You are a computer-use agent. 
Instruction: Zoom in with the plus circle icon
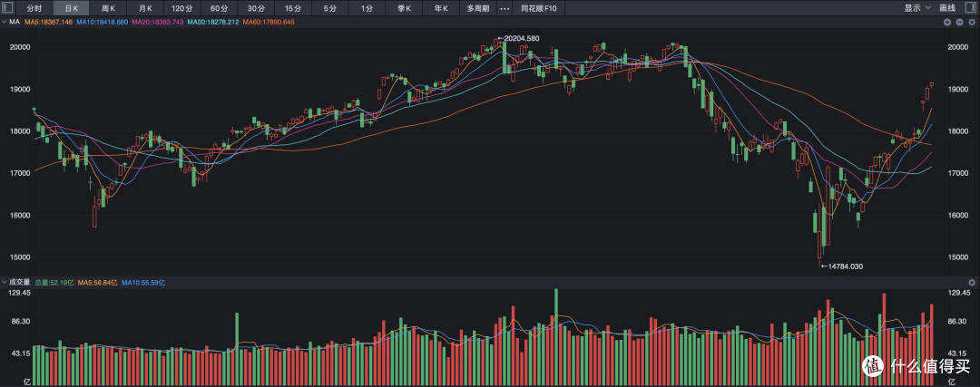[947, 22]
